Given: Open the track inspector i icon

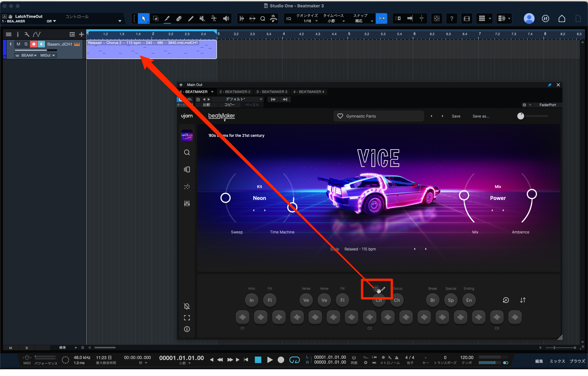Looking at the screenshot, I should (x=18, y=34).
